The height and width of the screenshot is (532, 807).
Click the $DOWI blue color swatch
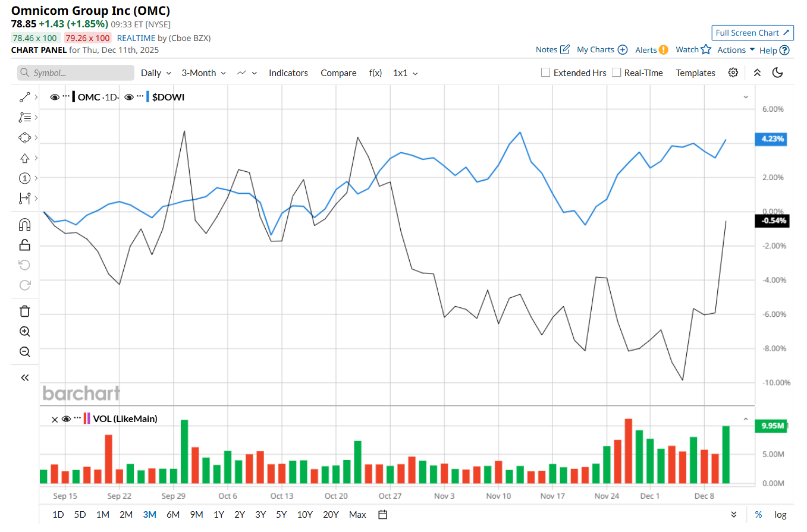click(x=148, y=97)
